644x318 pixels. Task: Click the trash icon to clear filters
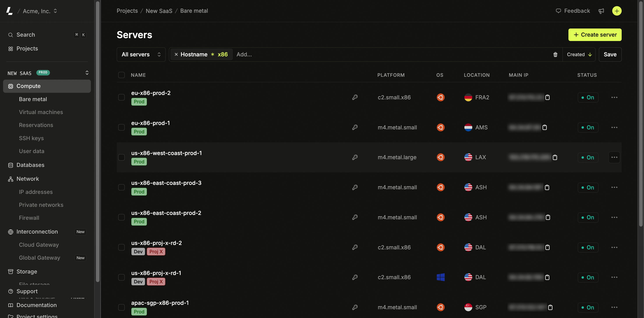tap(555, 54)
